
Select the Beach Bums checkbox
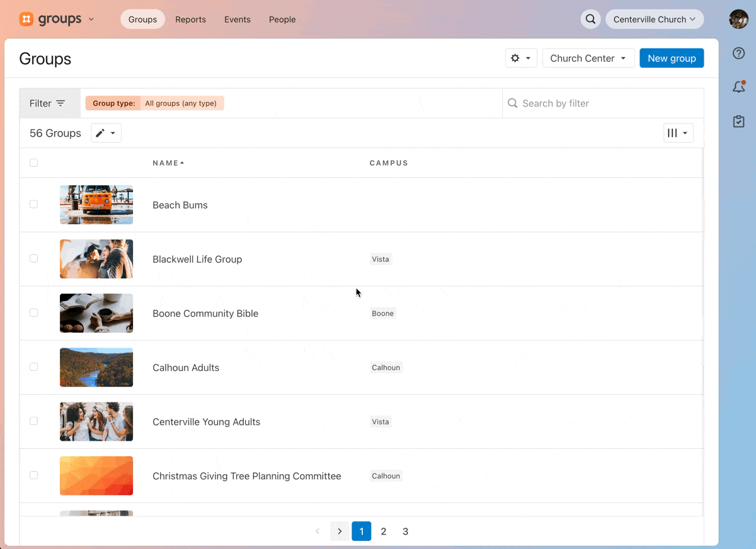coord(34,205)
